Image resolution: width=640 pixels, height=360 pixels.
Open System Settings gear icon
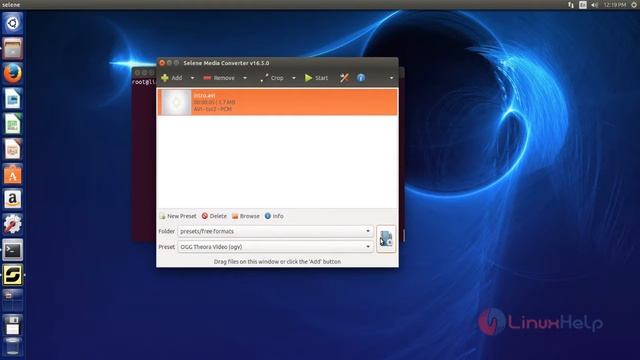click(x=13, y=224)
